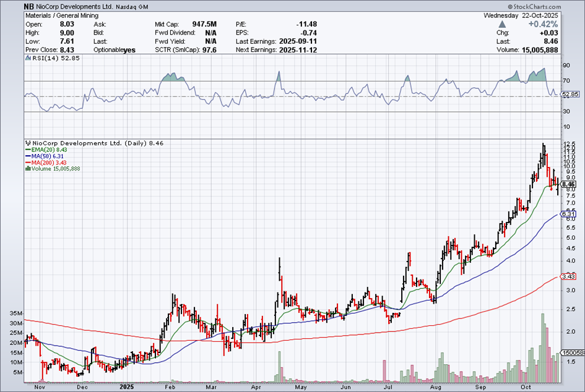This screenshot has height=392, width=585.
Task: Select the Prev Close value 8.43
Action: (67, 50)
